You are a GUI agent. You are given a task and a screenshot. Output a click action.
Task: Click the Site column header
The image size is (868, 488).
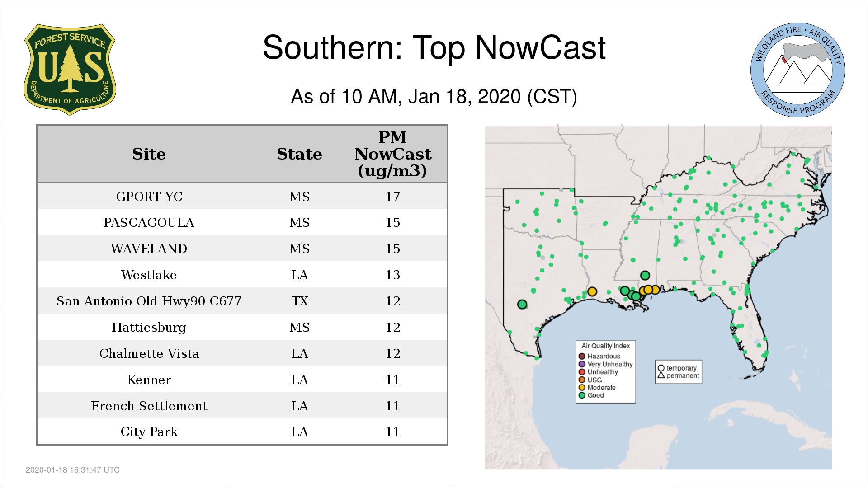[149, 154]
